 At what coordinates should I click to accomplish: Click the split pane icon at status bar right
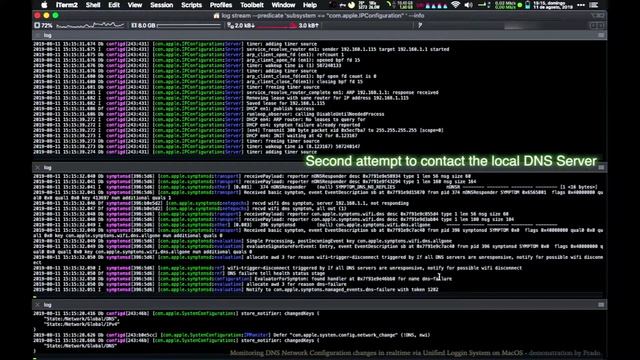[x=594, y=25]
